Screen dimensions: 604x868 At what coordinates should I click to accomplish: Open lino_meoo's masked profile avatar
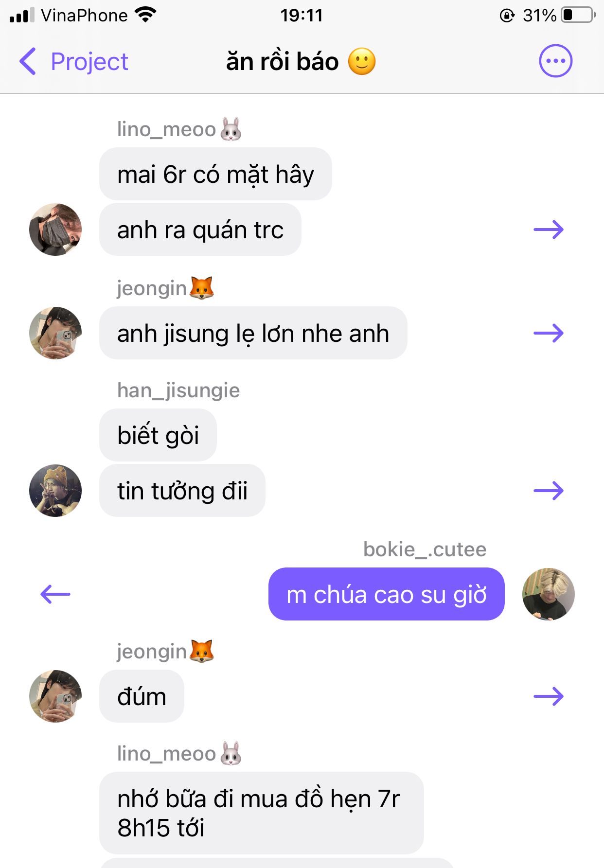tap(55, 230)
